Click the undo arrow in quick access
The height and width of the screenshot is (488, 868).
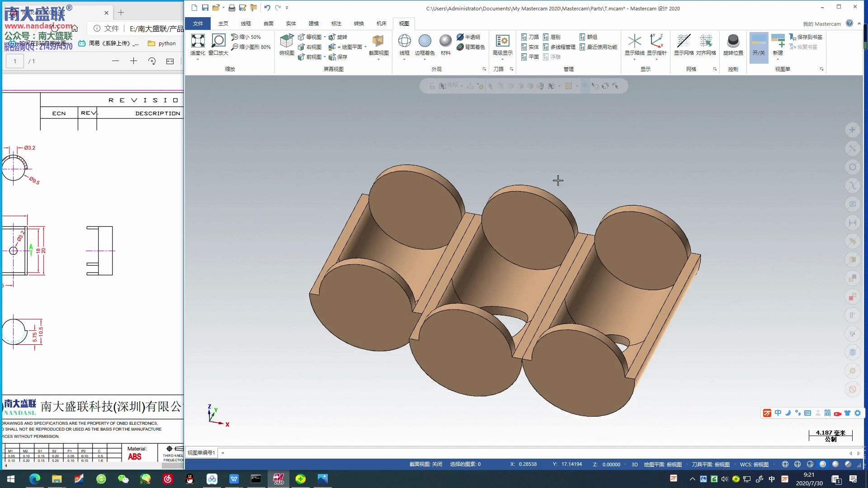click(x=267, y=8)
